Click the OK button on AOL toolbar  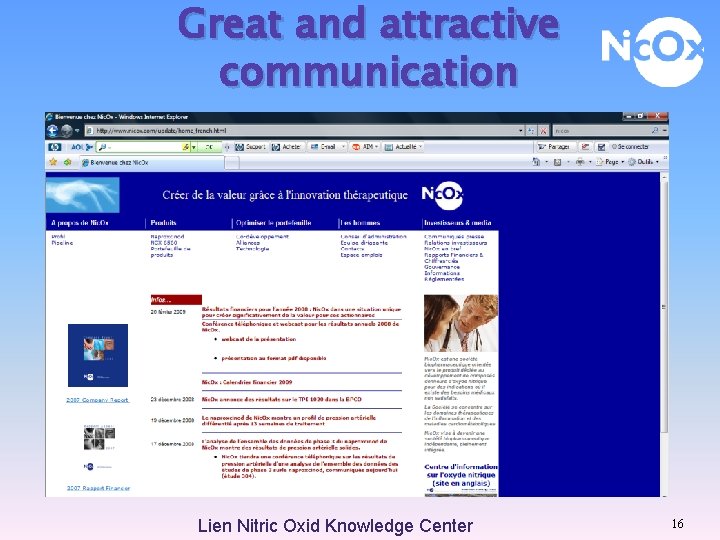click(x=209, y=147)
